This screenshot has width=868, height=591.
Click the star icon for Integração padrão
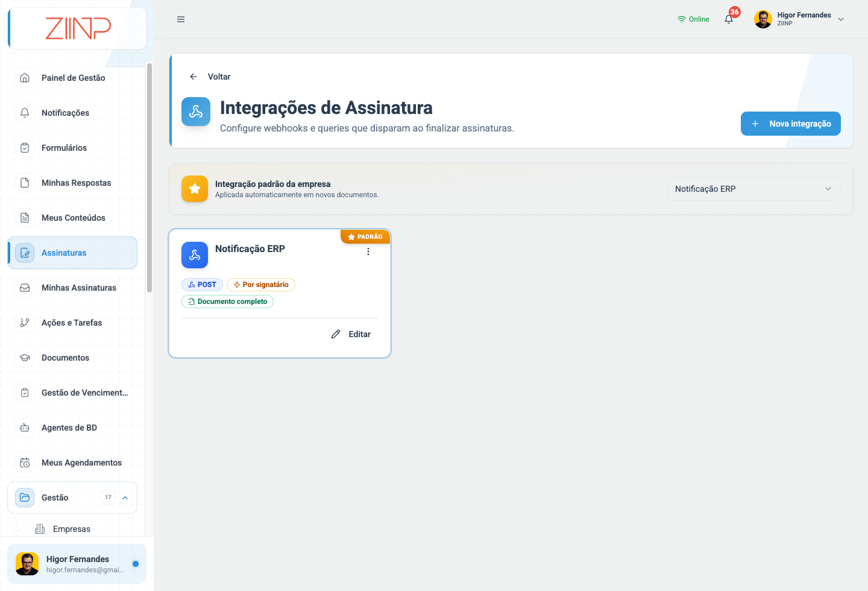click(x=195, y=189)
